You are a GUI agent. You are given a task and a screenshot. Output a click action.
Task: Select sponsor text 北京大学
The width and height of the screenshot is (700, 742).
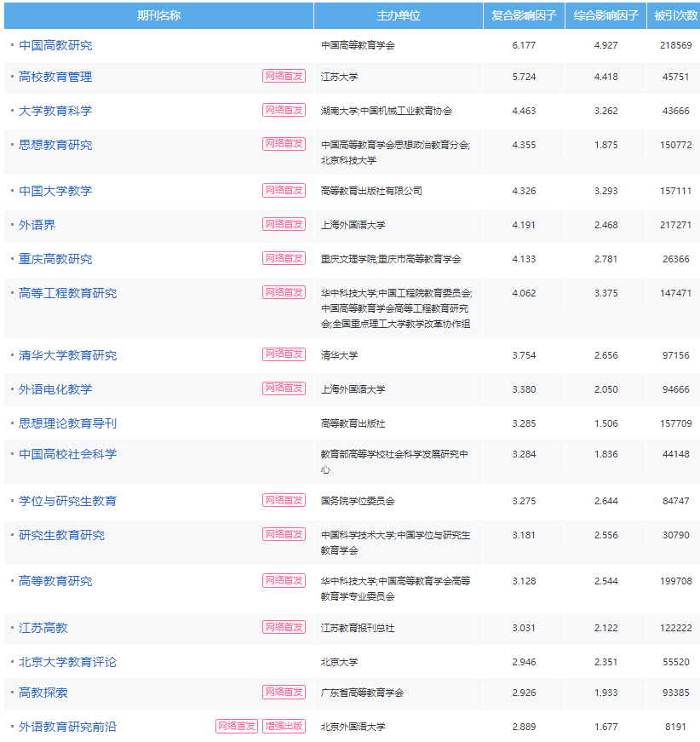339,662
